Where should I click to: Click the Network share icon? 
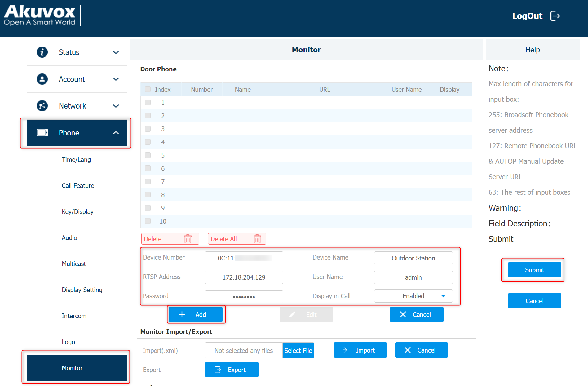pyautogui.click(x=42, y=106)
